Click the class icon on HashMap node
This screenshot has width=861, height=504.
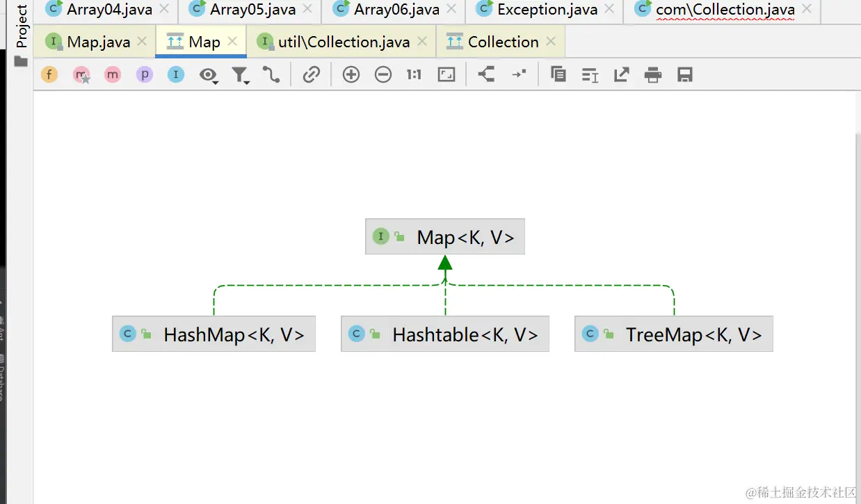[127, 334]
